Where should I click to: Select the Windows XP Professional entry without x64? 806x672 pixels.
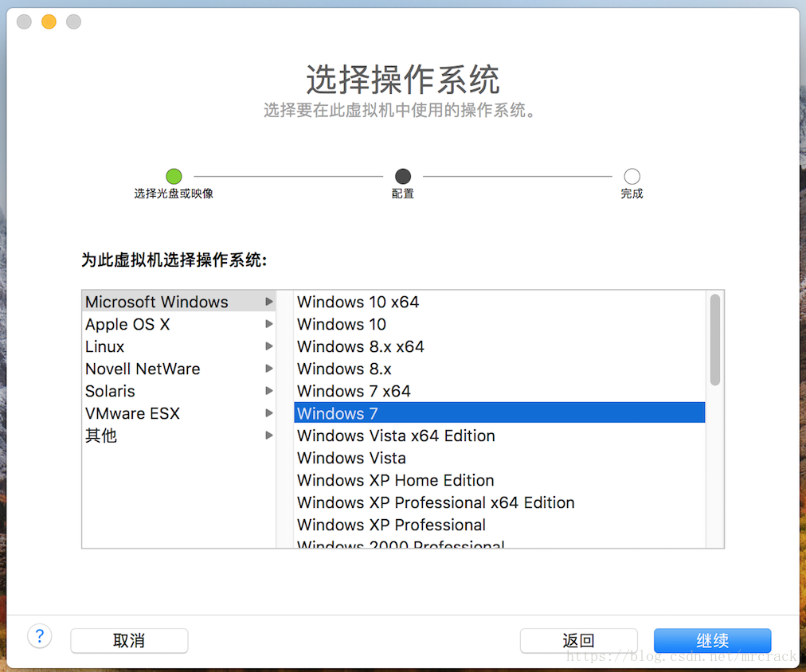499,525
